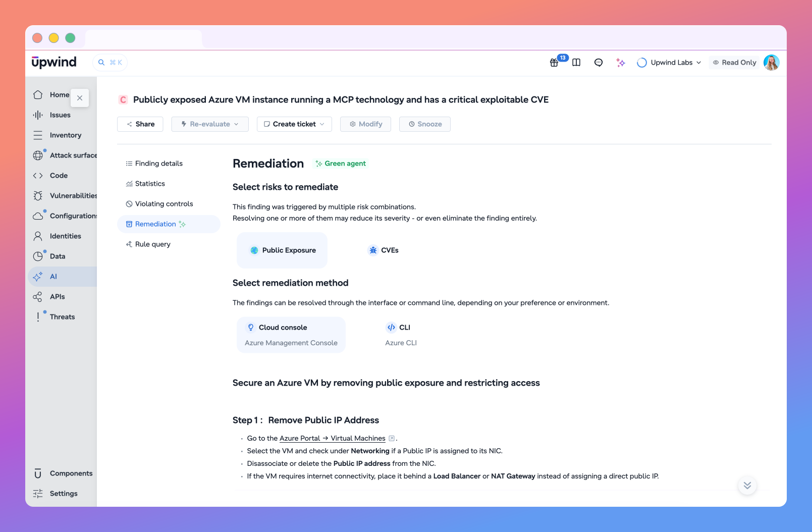Click the critical severity C badge

point(123,100)
